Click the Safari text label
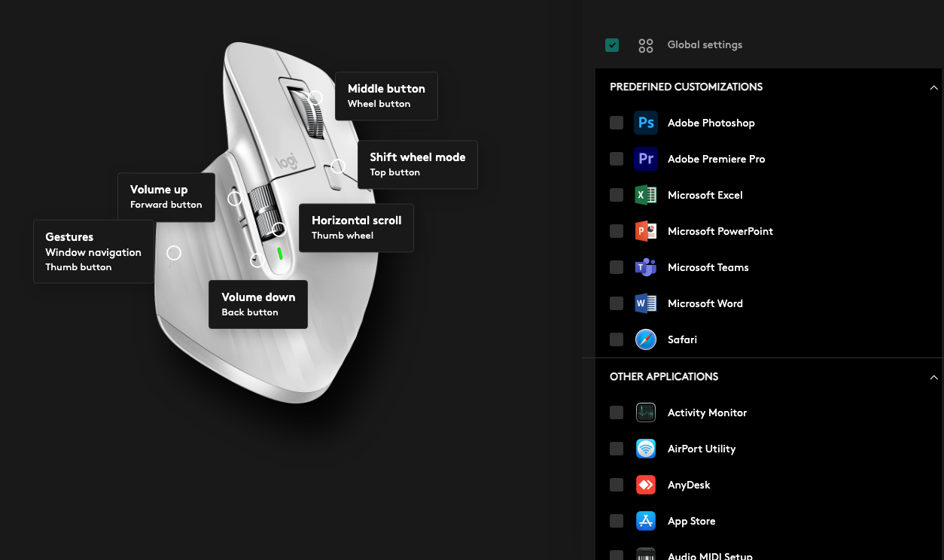This screenshot has width=944, height=560. click(682, 339)
